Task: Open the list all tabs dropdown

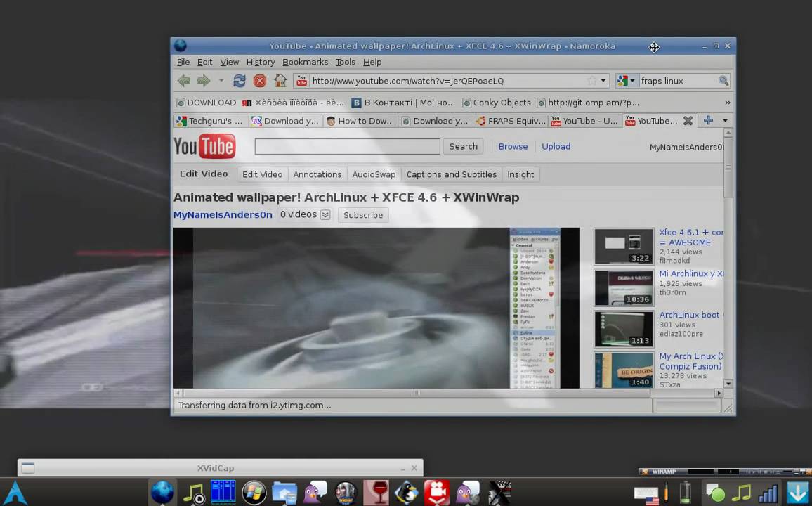Action: [x=725, y=120]
